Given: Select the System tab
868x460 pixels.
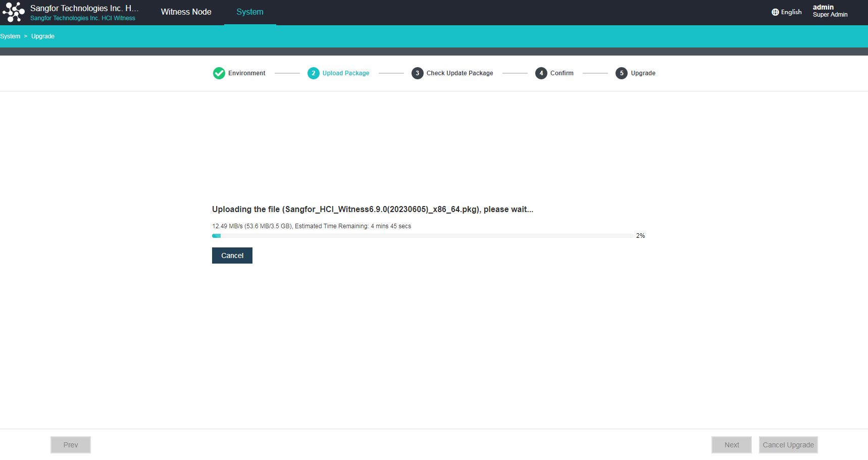Looking at the screenshot, I should point(249,12).
